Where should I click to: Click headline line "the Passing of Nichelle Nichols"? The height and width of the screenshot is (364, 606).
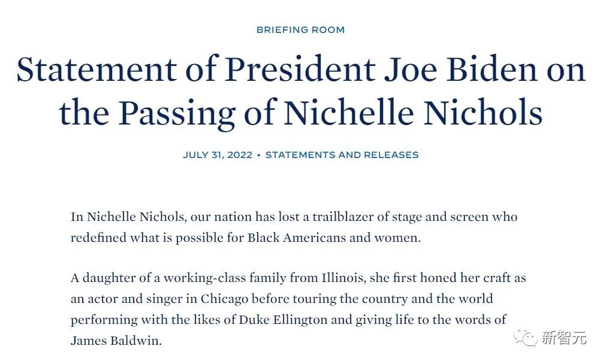click(300, 112)
